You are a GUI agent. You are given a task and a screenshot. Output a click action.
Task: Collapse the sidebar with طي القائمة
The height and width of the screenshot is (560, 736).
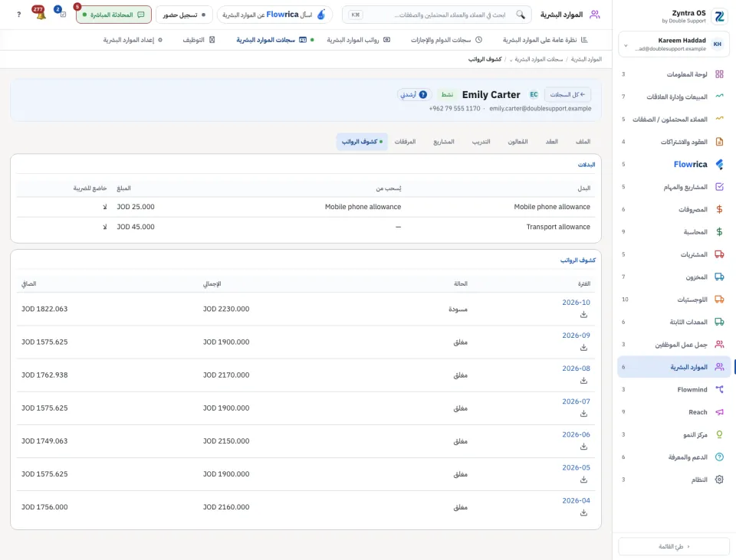674,546
